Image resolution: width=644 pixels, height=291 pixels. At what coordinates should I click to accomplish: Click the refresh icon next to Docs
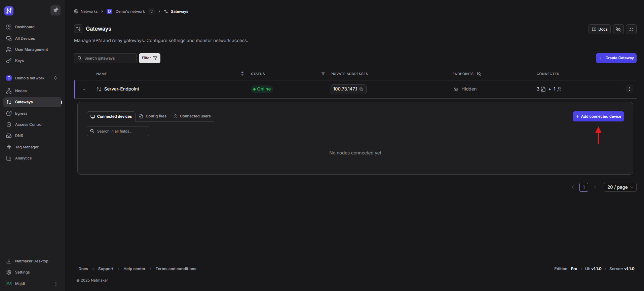tap(631, 30)
